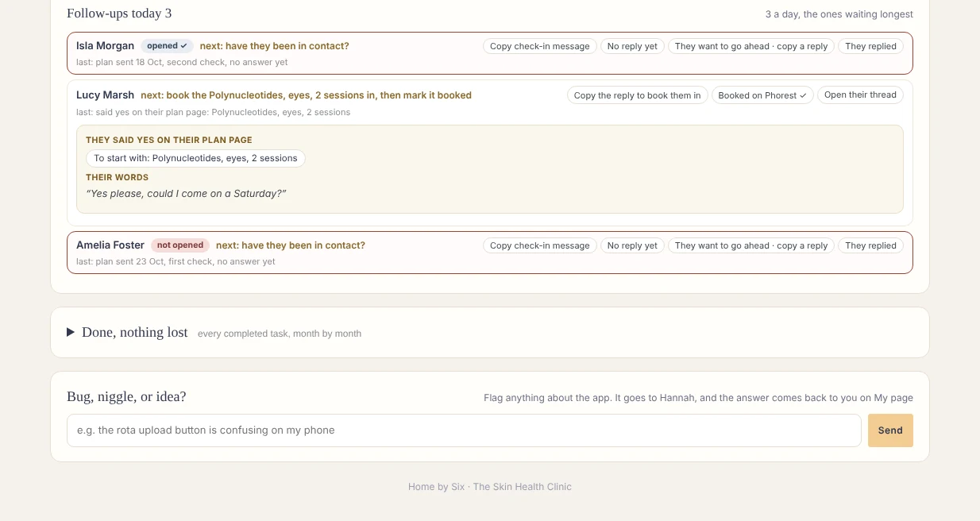Open Lucy Marsh's thread
Image resolution: width=980 pixels, height=521 pixels.
(860, 95)
